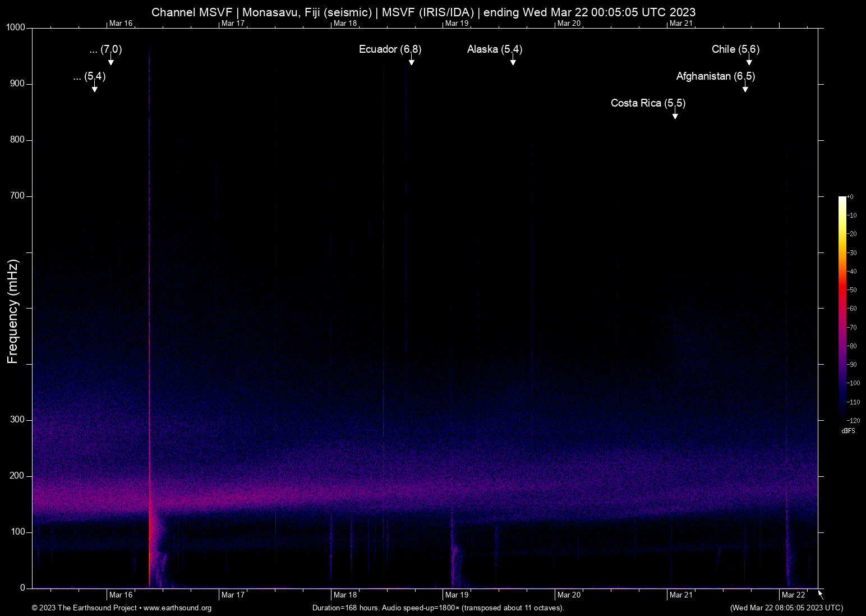Click the Mar 17 label on top axis

pyautogui.click(x=233, y=23)
